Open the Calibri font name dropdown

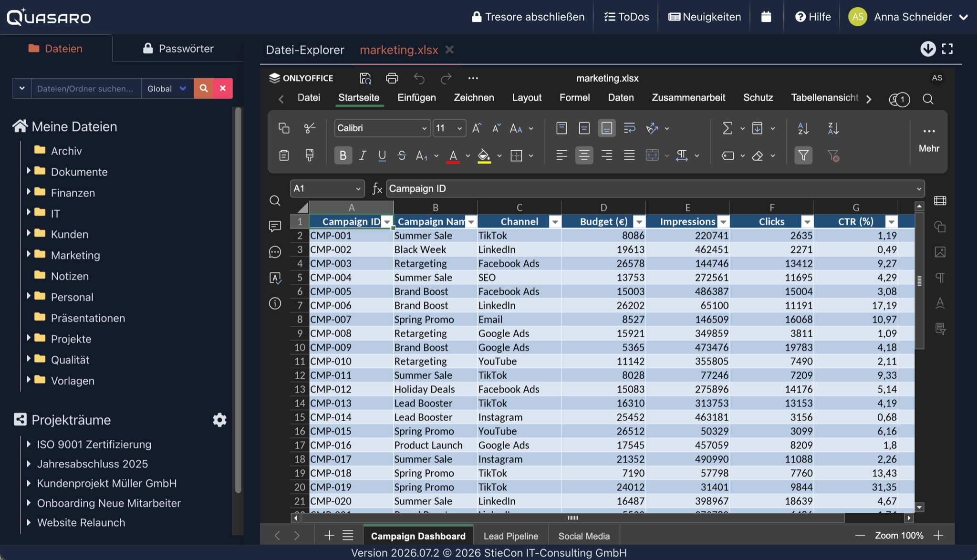(424, 128)
